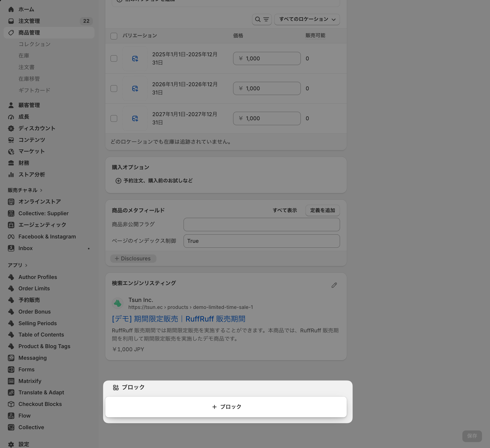This screenshot has width=490, height=448.
Task: Edit search engine listing with pencil icon
Action: 334,285
